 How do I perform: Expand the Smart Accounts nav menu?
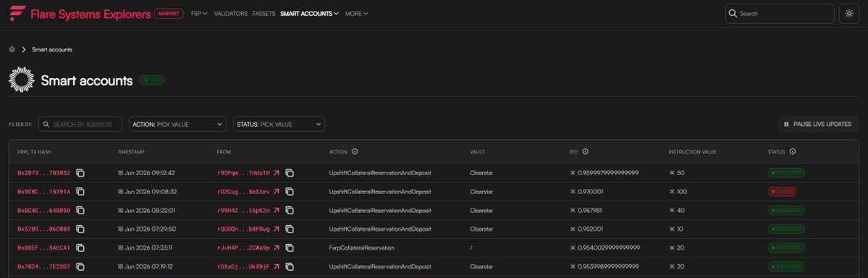(309, 14)
